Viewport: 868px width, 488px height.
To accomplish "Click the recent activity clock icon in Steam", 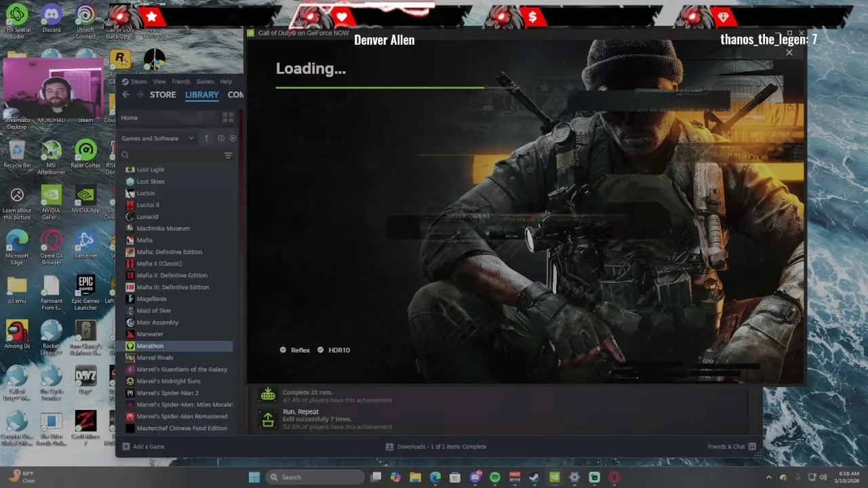I will (x=221, y=138).
